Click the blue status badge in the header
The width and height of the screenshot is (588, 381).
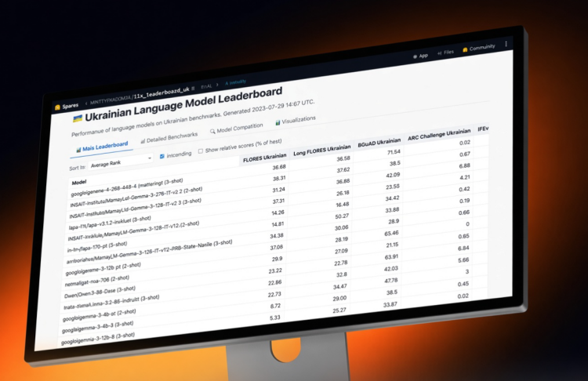[235, 82]
